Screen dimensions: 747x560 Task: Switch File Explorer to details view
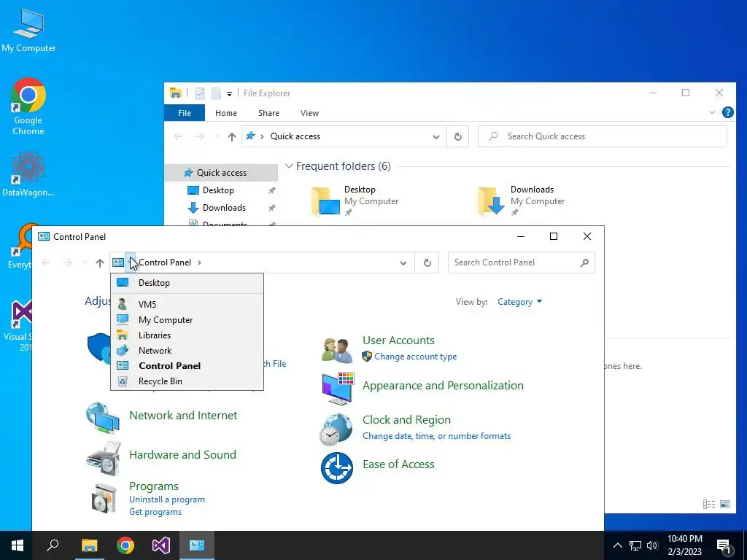point(709,505)
